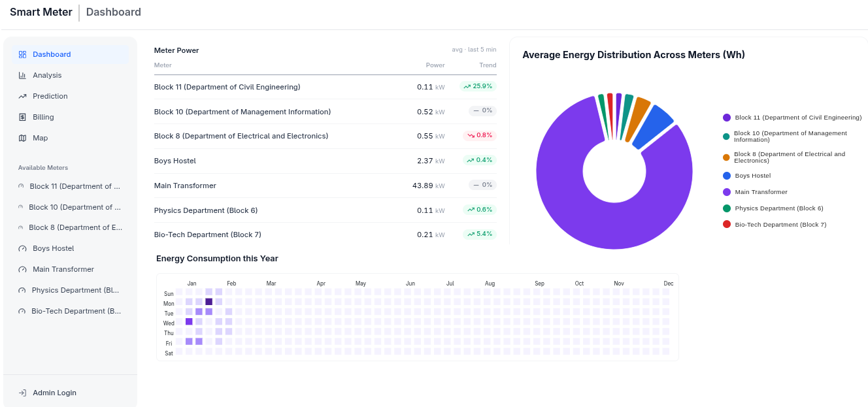Viewport: 868px width, 407px height.
Task: Open the Analysis page from sidebar
Action: (47, 76)
